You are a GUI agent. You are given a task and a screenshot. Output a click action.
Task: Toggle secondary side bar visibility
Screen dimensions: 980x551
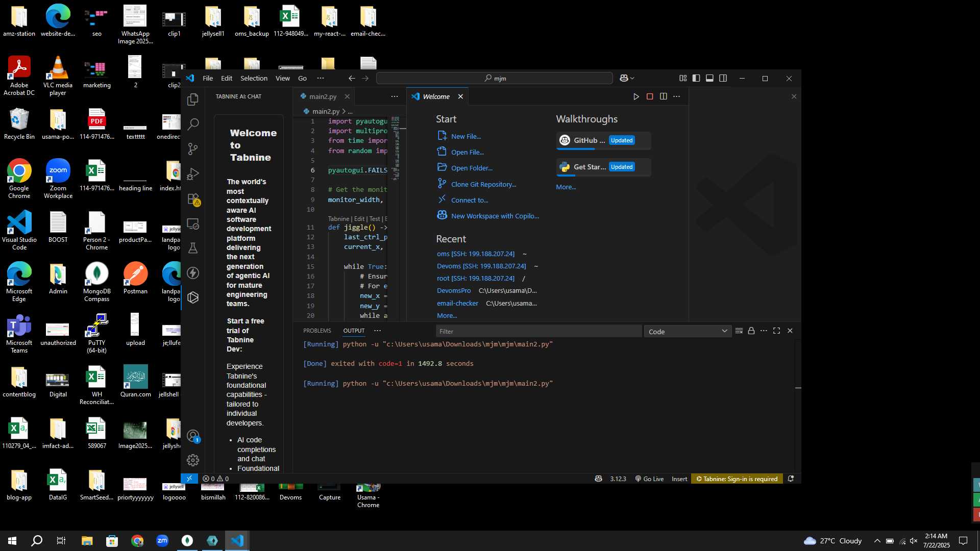(723, 78)
